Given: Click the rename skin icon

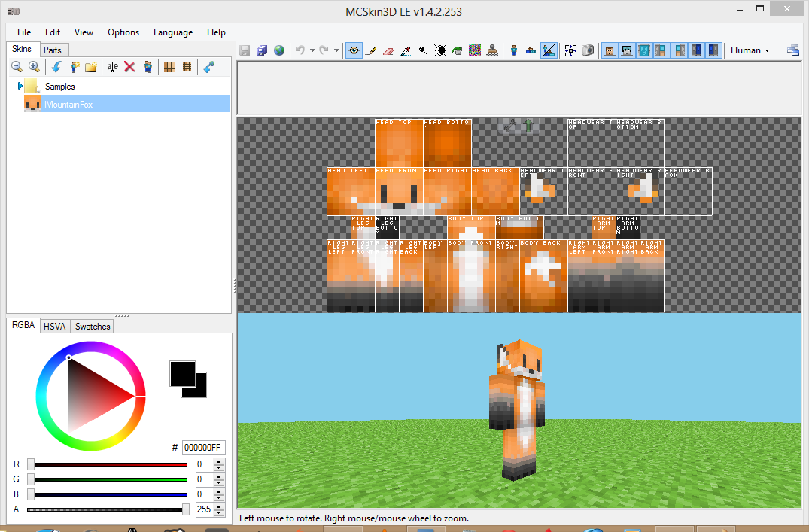Looking at the screenshot, I should point(112,67).
